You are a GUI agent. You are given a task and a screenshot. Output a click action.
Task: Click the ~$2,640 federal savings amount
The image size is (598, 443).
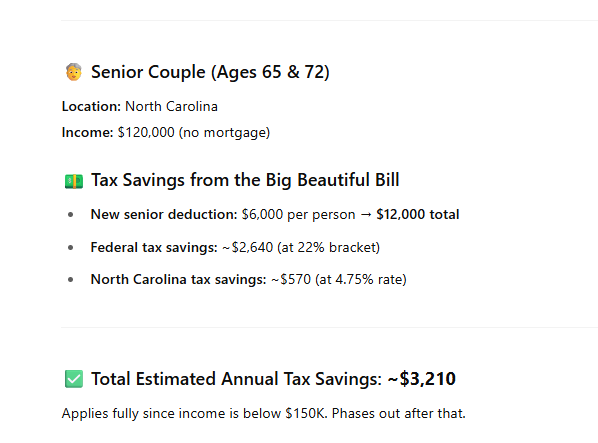pos(247,247)
